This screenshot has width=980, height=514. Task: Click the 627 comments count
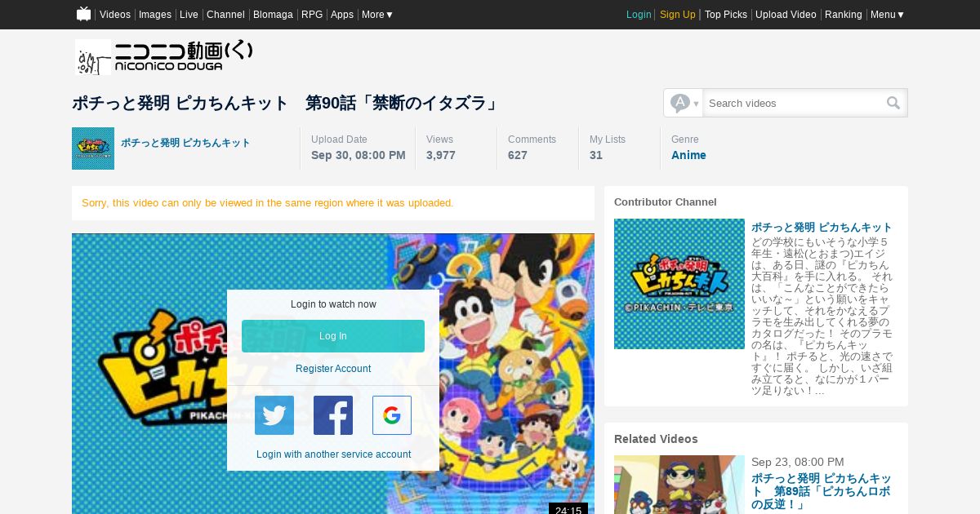tap(518, 155)
